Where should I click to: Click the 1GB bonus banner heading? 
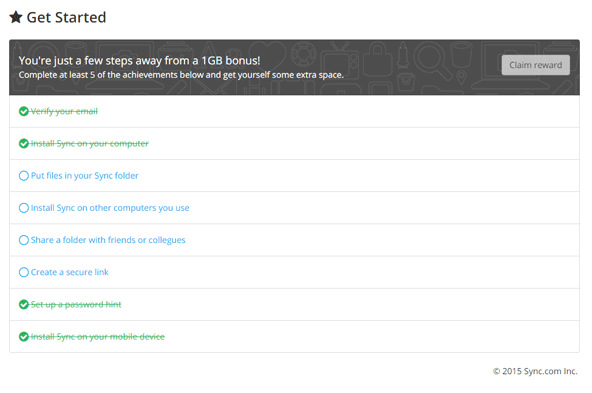pos(139,60)
